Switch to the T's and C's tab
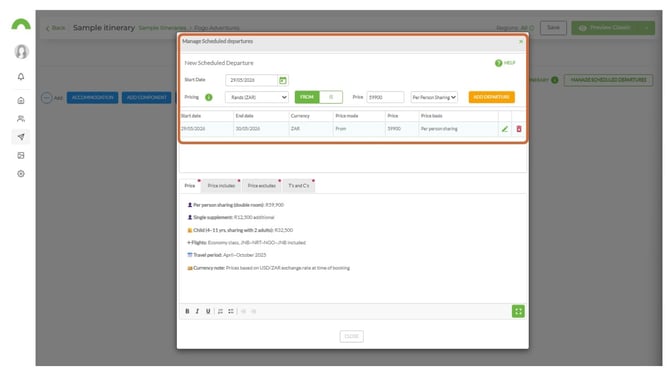670x383 pixels. tap(299, 186)
